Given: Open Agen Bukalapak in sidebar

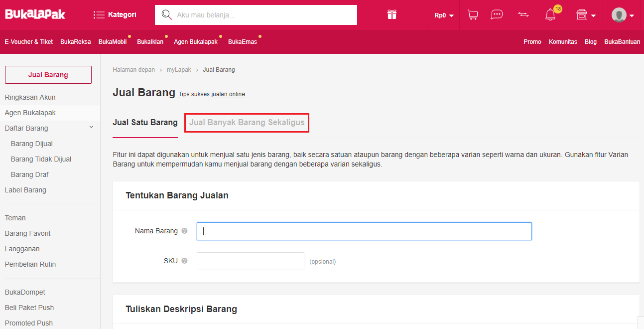Looking at the screenshot, I should [30, 113].
